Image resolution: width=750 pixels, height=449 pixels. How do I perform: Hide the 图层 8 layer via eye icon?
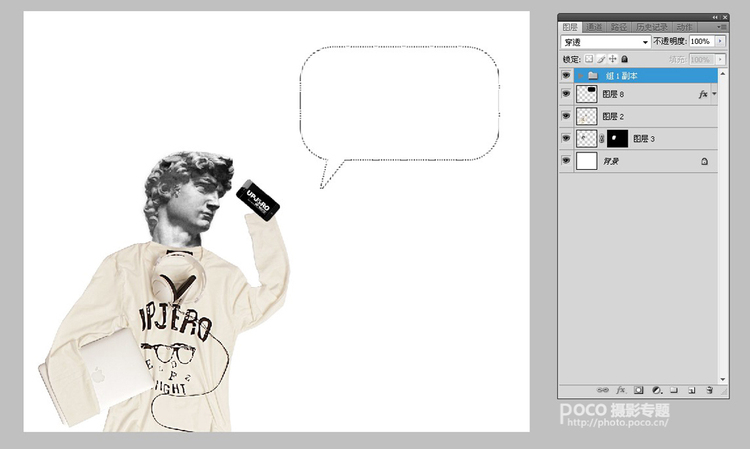click(x=566, y=95)
